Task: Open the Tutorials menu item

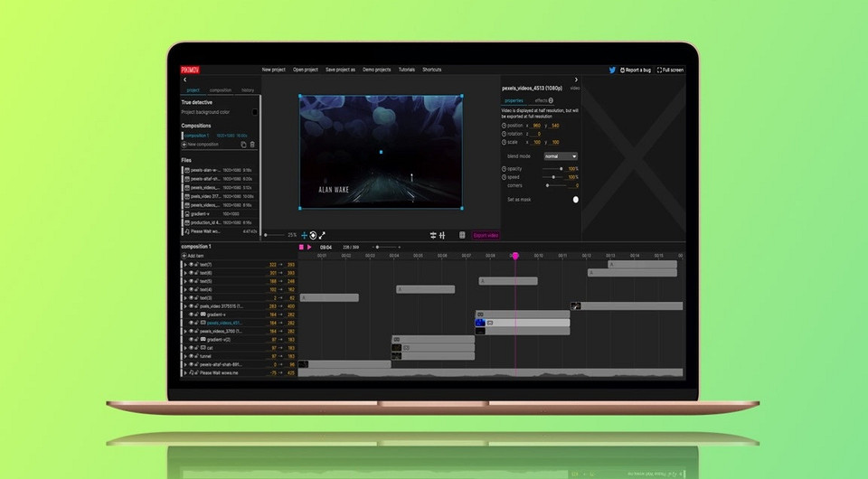Action: click(407, 70)
